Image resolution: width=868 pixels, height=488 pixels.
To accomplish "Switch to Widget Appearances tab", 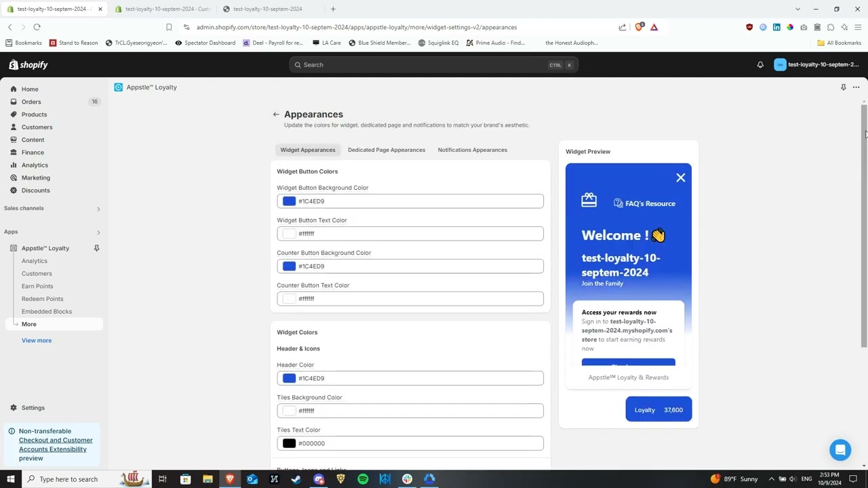I will click(308, 150).
